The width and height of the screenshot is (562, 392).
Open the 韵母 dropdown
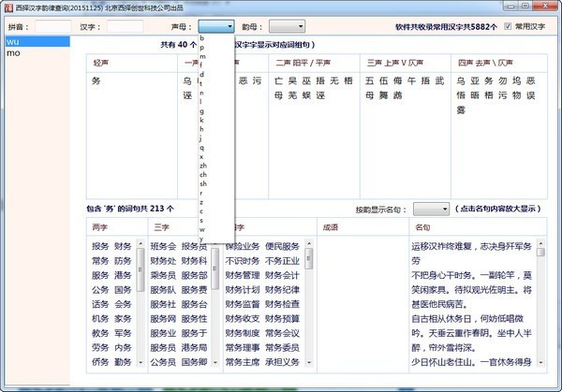point(288,26)
